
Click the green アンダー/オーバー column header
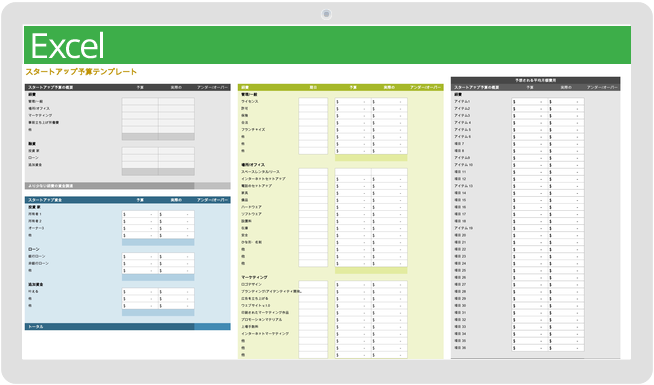point(425,88)
